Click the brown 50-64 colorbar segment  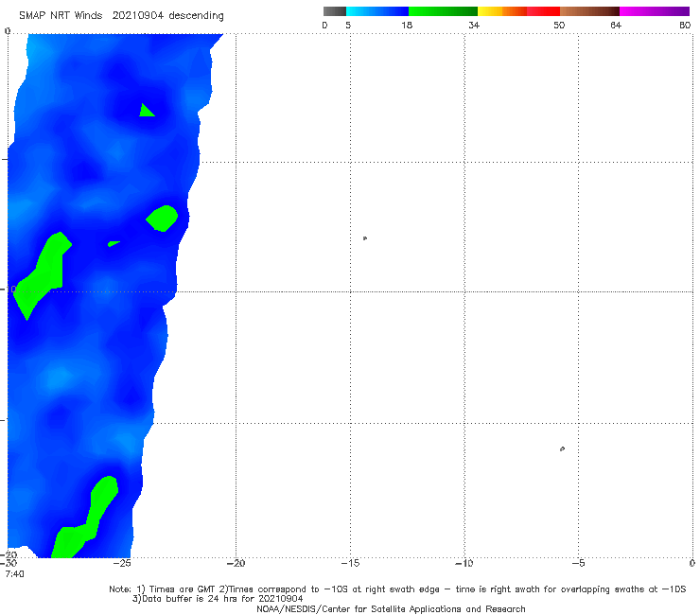(589, 11)
